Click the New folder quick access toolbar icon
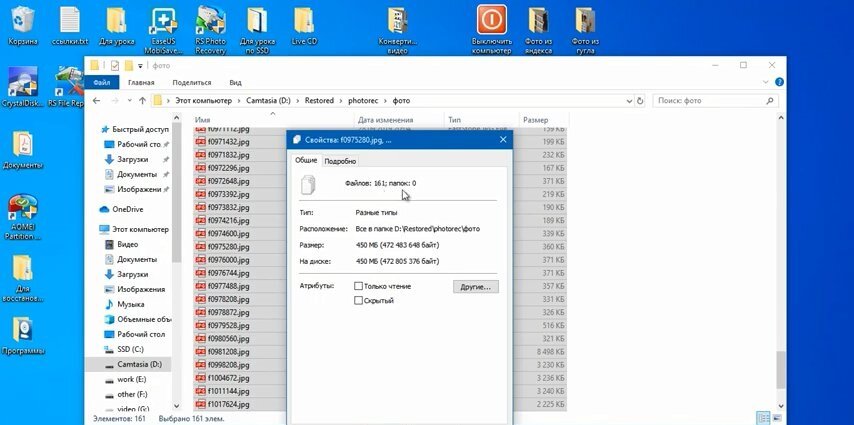 [129, 65]
